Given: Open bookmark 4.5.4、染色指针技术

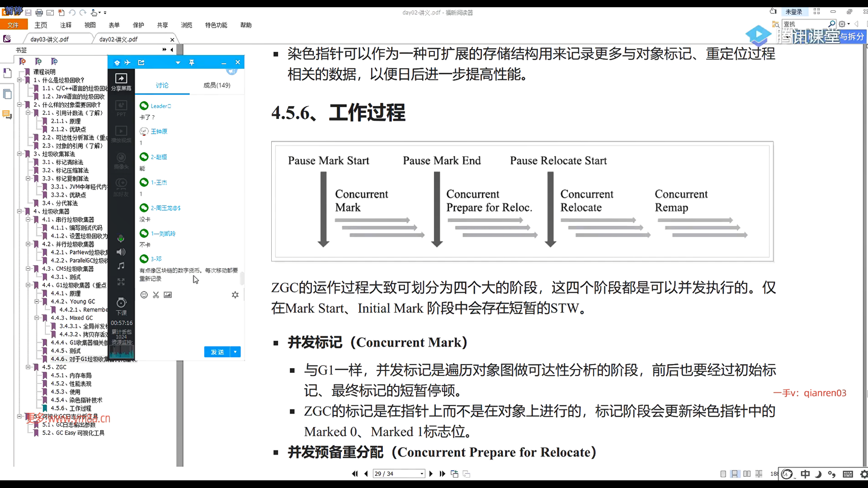Looking at the screenshot, I should pos(76,400).
